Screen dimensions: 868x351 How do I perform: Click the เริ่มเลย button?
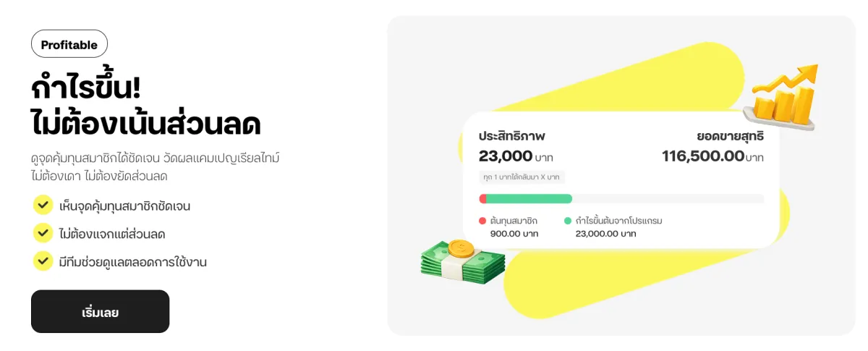point(100,312)
